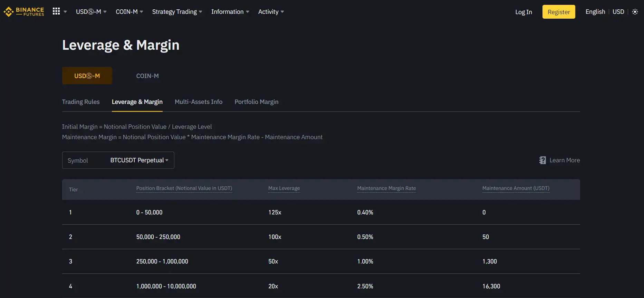Change currency via USD selector
Image resolution: width=644 pixels, height=298 pixels.
pos(618,12)
